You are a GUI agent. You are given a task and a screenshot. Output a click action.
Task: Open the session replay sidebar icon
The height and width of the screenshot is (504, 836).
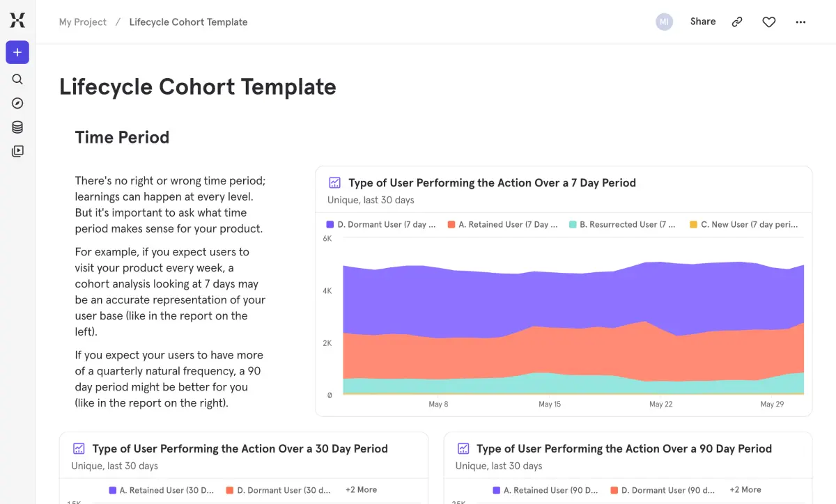[x=17, y=151]
